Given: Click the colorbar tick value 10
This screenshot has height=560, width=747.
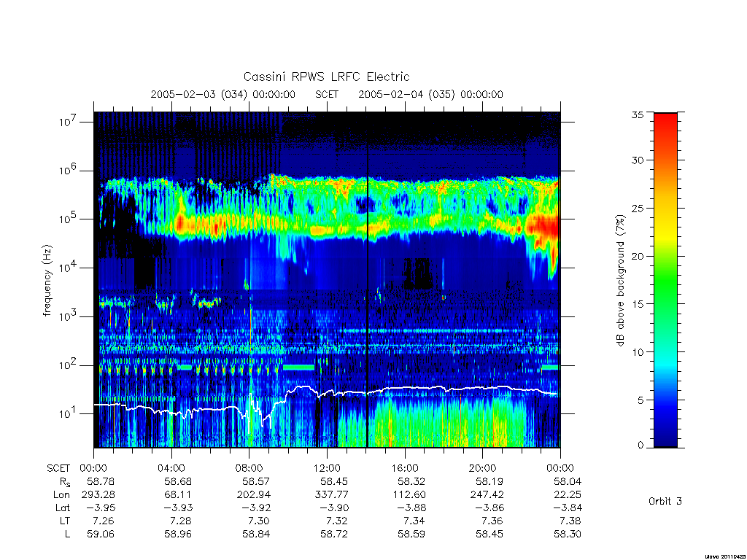Looking at the screenshot, I should click(x=637, y=352).
